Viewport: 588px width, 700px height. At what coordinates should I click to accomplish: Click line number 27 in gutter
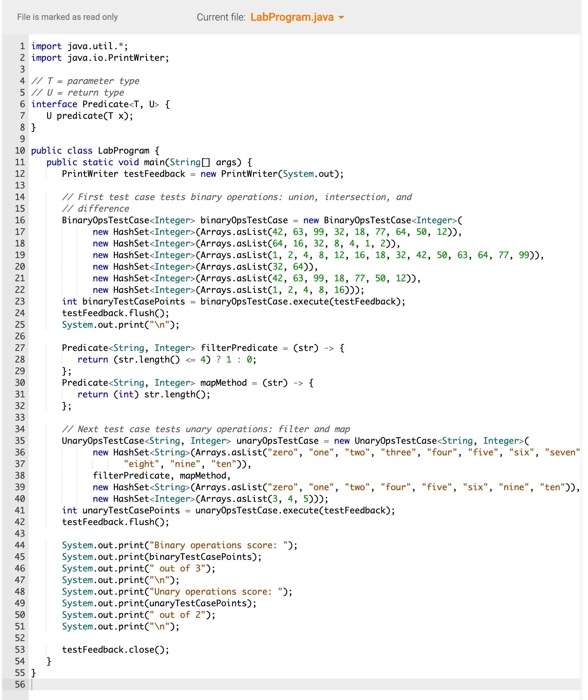pos(20,348)
